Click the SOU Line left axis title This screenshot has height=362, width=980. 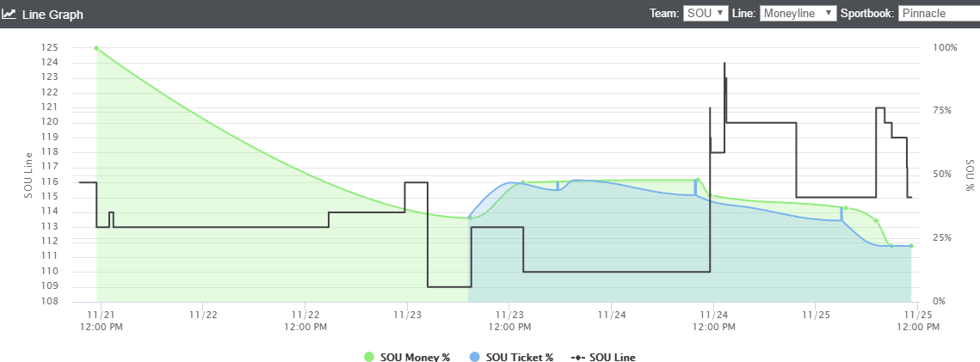(x=28, y=175)
